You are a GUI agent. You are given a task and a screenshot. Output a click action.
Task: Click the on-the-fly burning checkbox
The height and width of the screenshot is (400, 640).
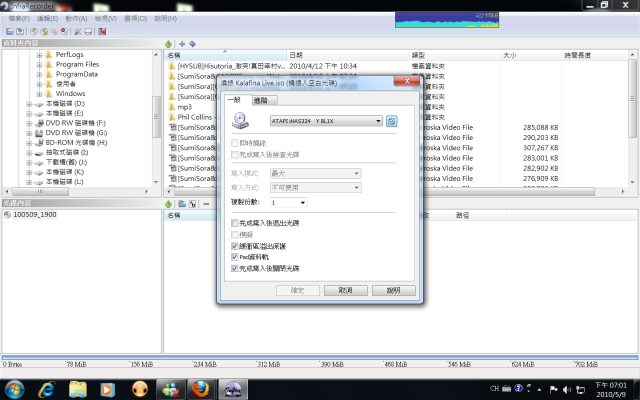point(235,143)
